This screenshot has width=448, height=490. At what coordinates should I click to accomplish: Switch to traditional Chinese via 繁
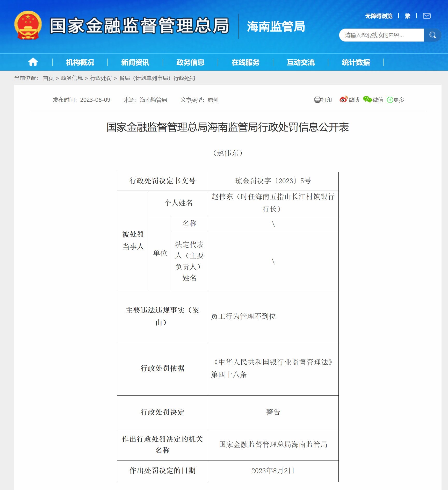pos(408,16)
